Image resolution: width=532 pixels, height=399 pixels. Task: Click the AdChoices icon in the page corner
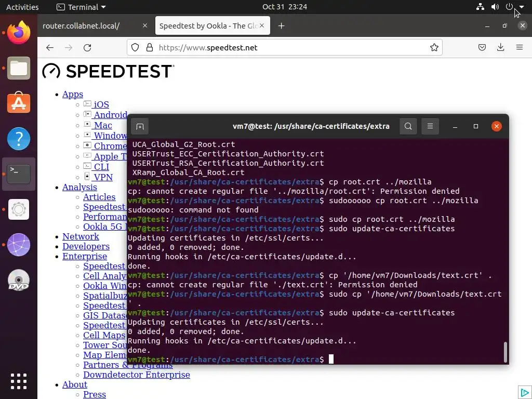(x=525, y=393)
